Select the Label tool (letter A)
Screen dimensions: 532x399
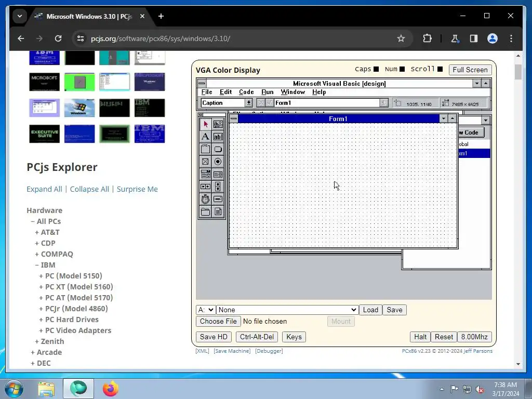pos(205,137)
